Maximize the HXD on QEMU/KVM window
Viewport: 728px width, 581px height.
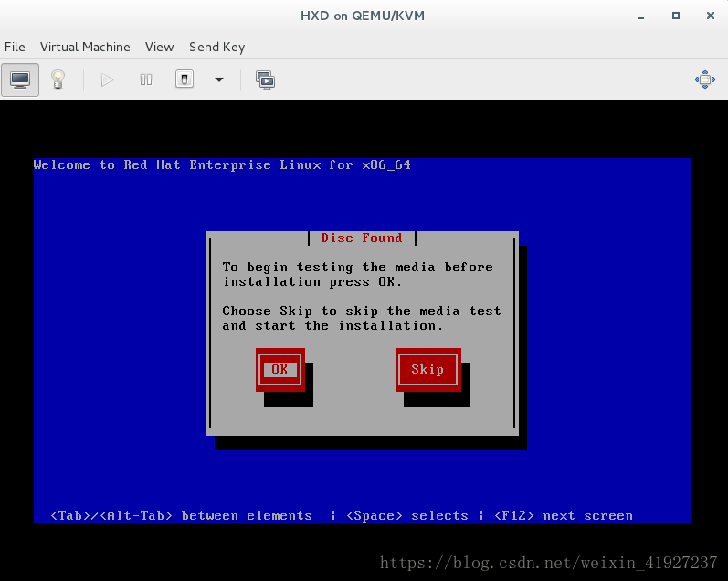click(676, 16)
